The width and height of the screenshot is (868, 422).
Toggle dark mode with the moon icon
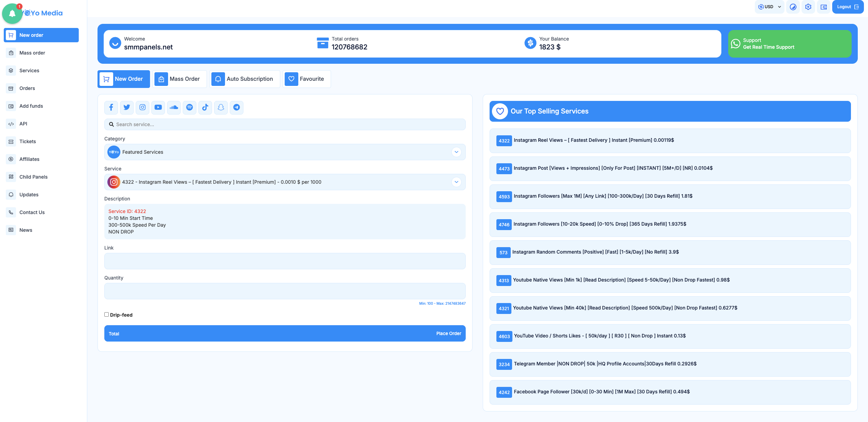tap(793, 7)
